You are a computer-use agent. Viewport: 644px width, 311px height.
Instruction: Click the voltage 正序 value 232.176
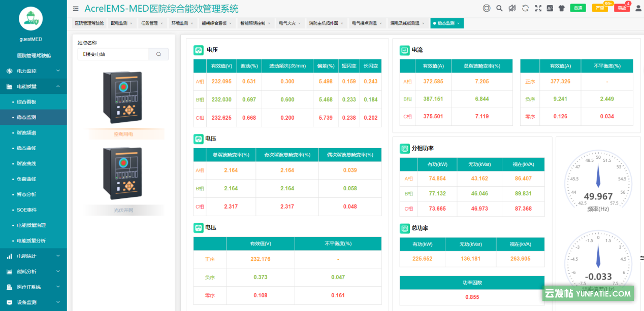click(x=260, y=259)
